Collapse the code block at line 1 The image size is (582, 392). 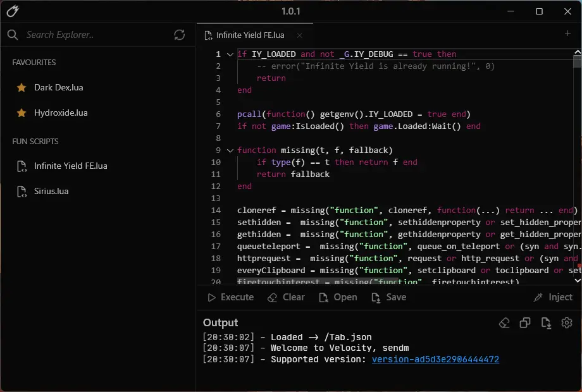[230, 54]
